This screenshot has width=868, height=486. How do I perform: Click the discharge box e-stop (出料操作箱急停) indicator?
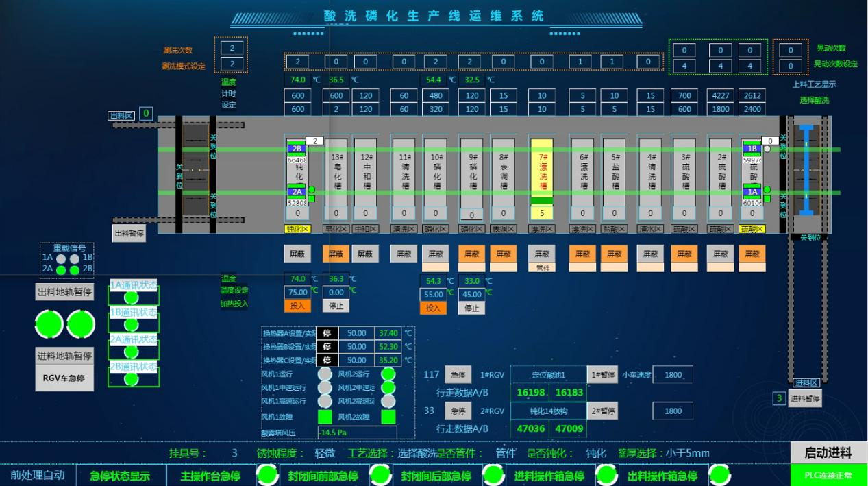tap(719, 474)
